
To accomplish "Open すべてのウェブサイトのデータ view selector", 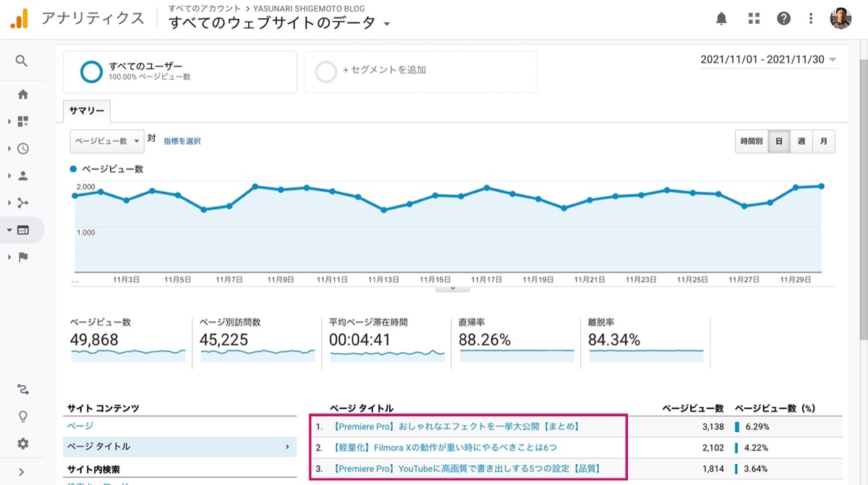I will point(279,22).
